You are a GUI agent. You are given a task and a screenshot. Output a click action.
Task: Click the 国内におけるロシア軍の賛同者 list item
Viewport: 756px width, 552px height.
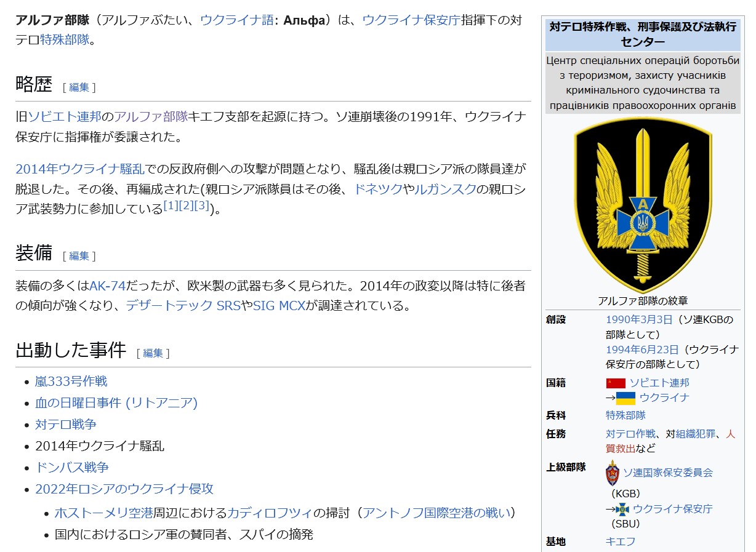184,534
